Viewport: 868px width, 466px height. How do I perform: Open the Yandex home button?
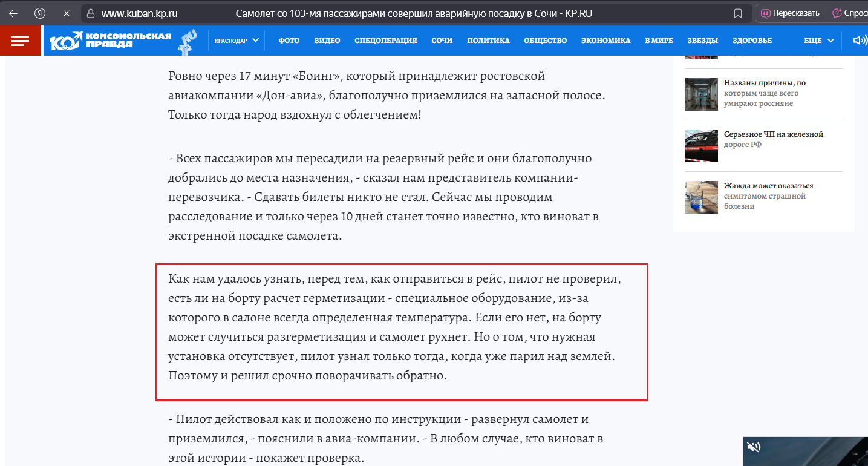pyautogui.click(x=40, y=13)
